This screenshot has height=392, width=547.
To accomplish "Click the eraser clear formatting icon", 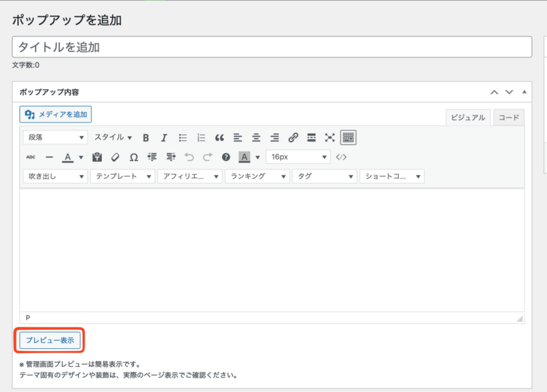I will point(116,157).
